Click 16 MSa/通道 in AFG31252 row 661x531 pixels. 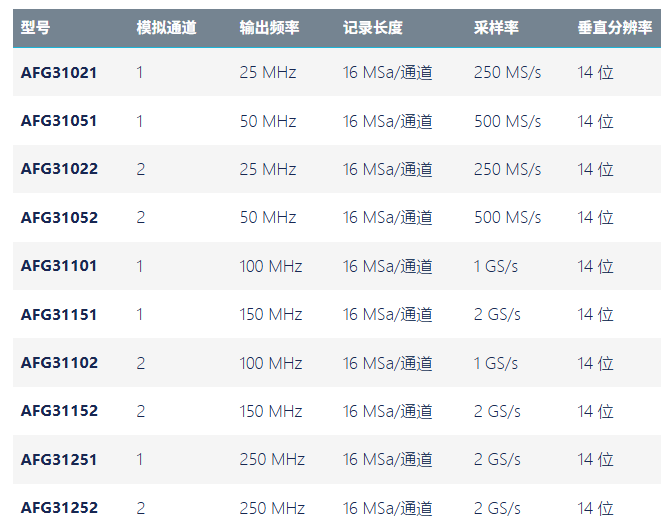pos(387,508)
